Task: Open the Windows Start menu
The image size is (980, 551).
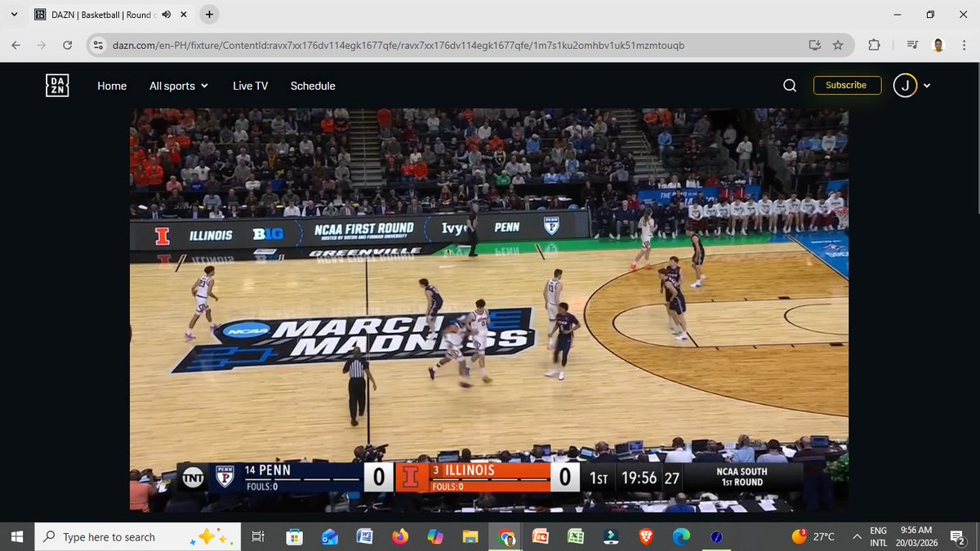Action: pyautogui.click(x=19, y=536)
